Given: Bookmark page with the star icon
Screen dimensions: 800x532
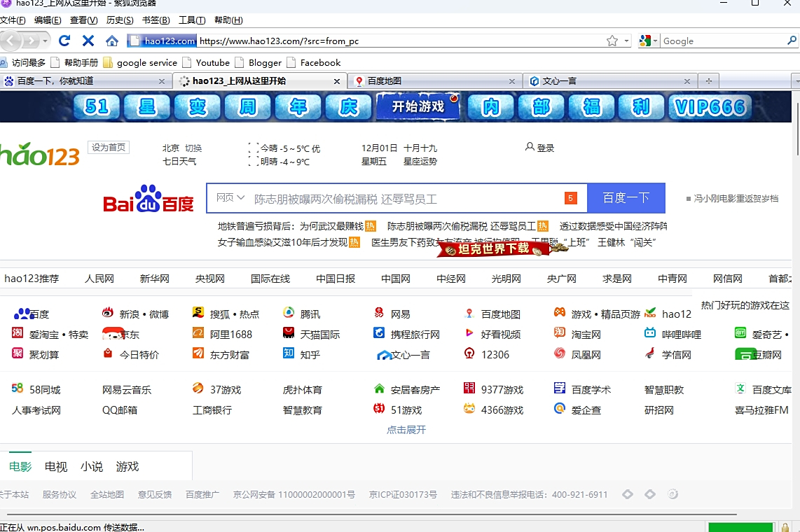Looking at the screenshot, I should click(x=612, y=41).
